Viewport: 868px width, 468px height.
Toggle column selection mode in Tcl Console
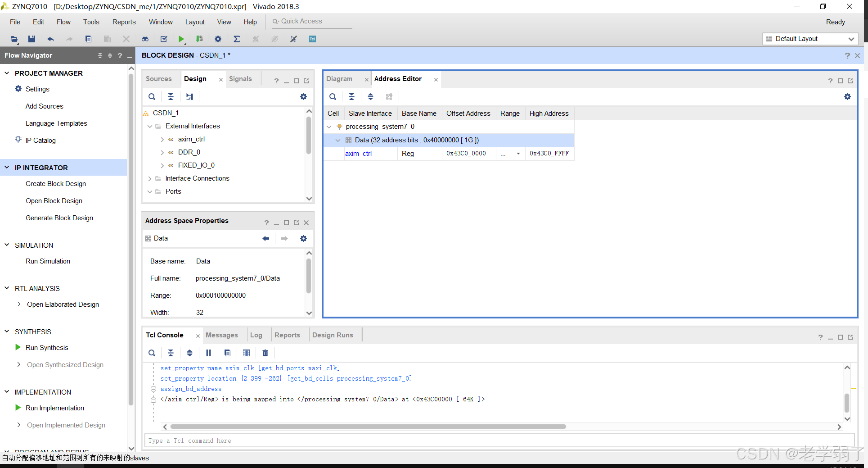click(246, 353)
